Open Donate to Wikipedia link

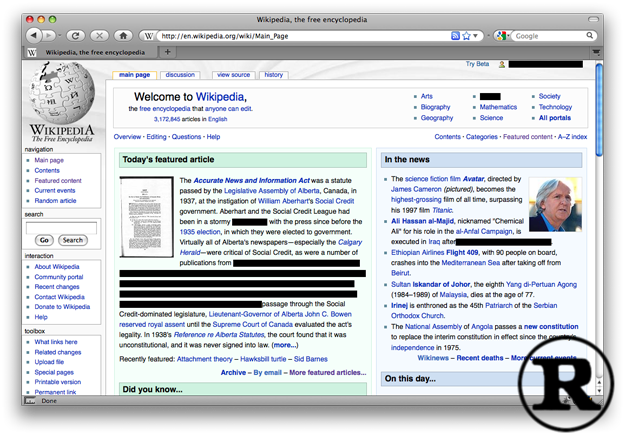[62, 307]
